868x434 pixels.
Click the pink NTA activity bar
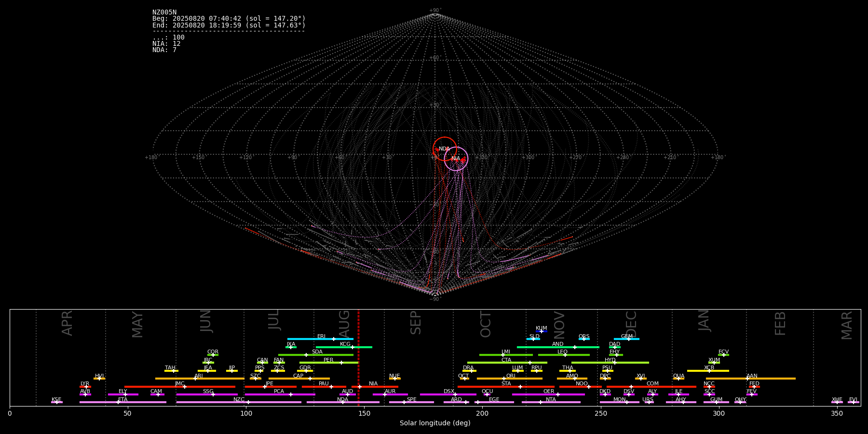coord(551,402)
